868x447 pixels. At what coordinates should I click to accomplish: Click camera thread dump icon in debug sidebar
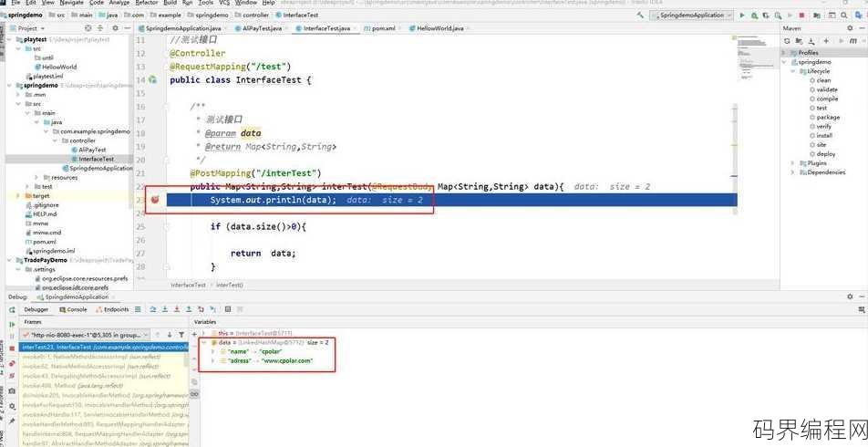coord(12,391)
